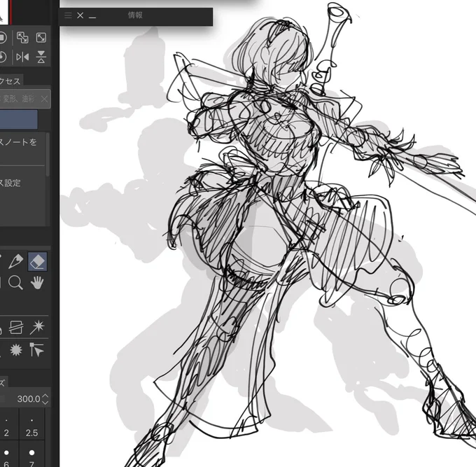Increase brush size with the up arrow
The height and width of the screenshot is (467, 476).
45,396
